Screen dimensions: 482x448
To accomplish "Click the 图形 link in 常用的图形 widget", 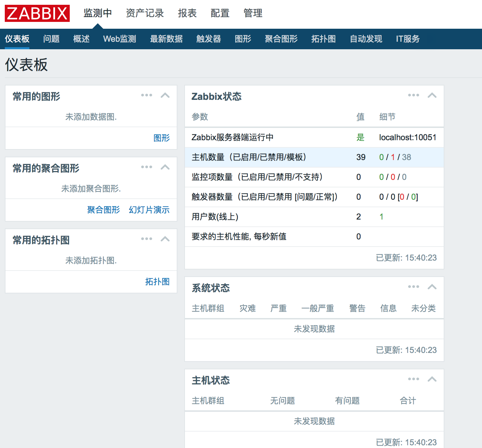I will click(162, 138).
